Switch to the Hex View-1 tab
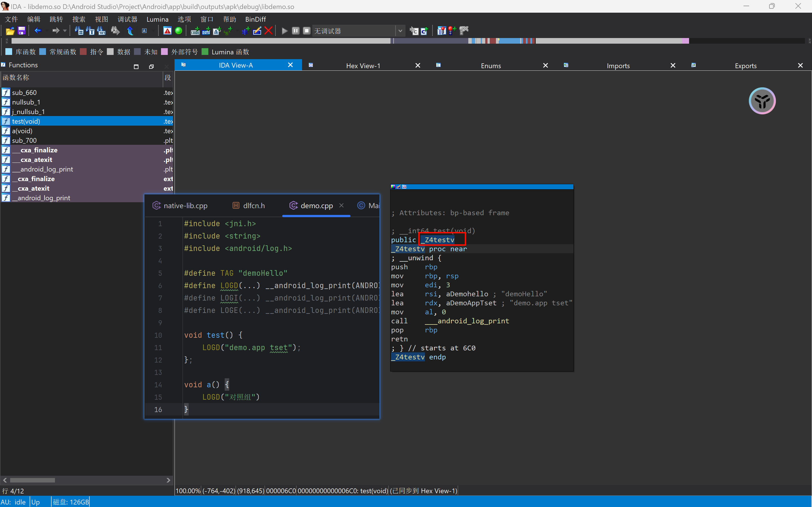 click(x=363, y=65)
